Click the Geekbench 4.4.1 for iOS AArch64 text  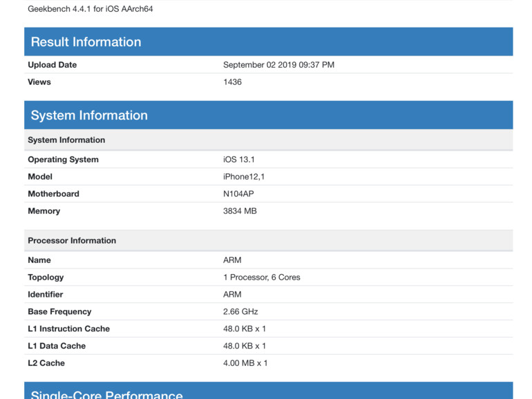click(91, 9)
